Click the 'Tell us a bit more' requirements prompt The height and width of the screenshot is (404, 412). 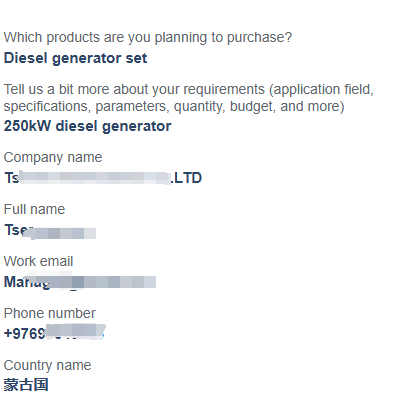click(189, 98)
